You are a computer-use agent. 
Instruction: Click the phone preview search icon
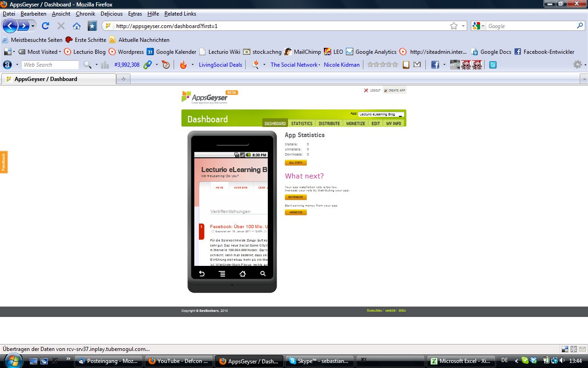coord(263,274)
